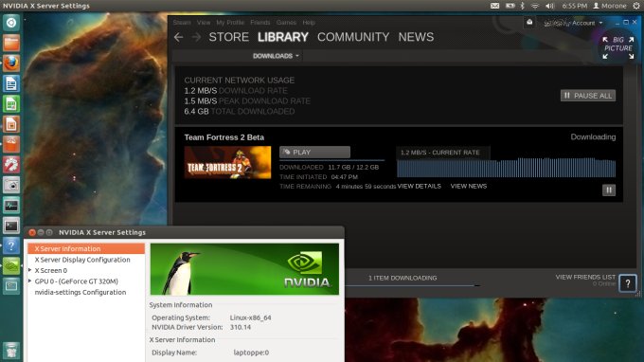Click the Operating System value Linux-x86_64
This screenshot has width=644, height=362.
[x=251, y=317]
